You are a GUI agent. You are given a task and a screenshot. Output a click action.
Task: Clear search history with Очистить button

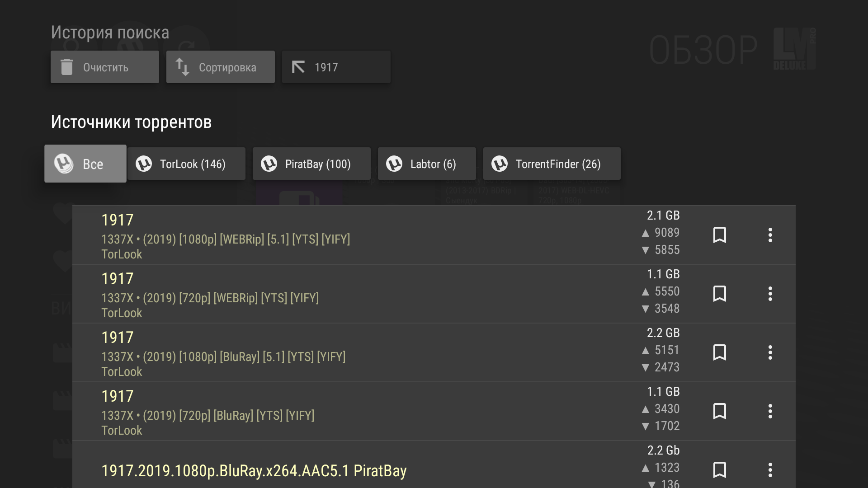tap(105, 67)
